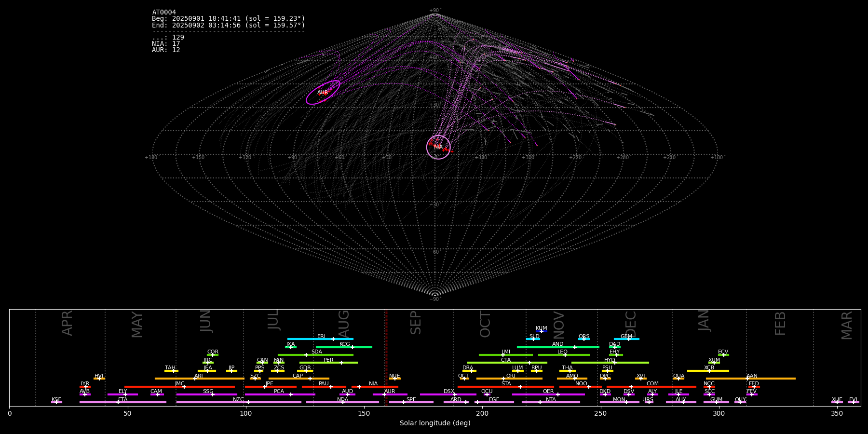Click the peak marker on the LEO bar

tap(565, 355)
